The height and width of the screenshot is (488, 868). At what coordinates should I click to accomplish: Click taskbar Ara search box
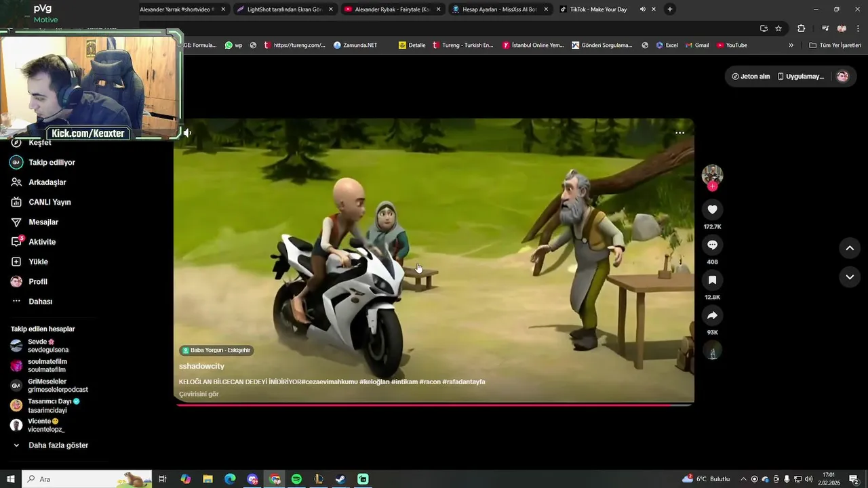pos(87,479)
